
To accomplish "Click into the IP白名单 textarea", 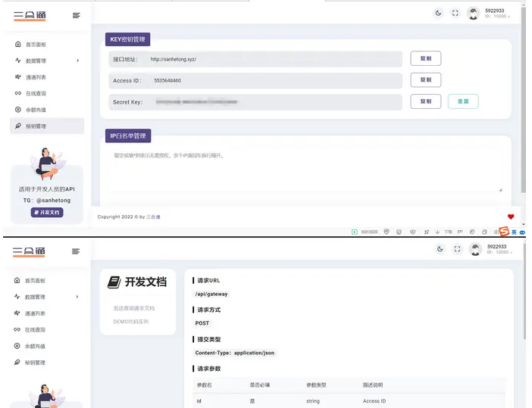I will (x=305, y=171).
